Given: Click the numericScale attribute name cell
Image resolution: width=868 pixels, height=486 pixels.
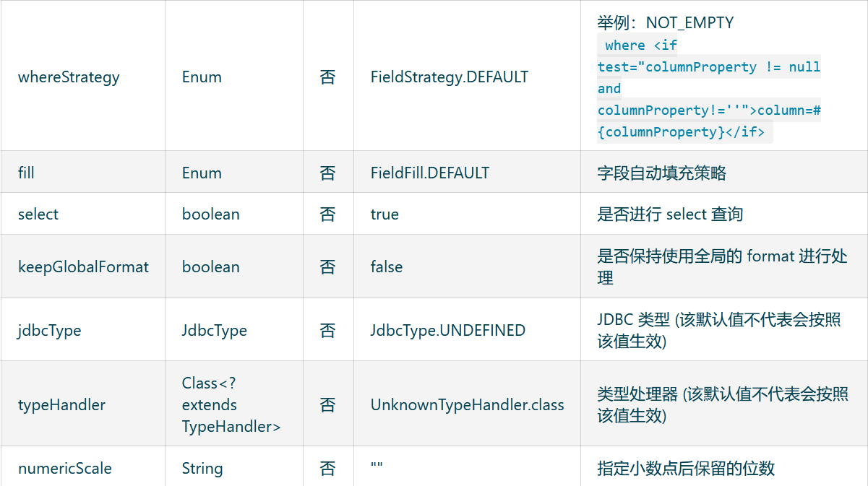Looking at the screenshot, I should point(64,468).
